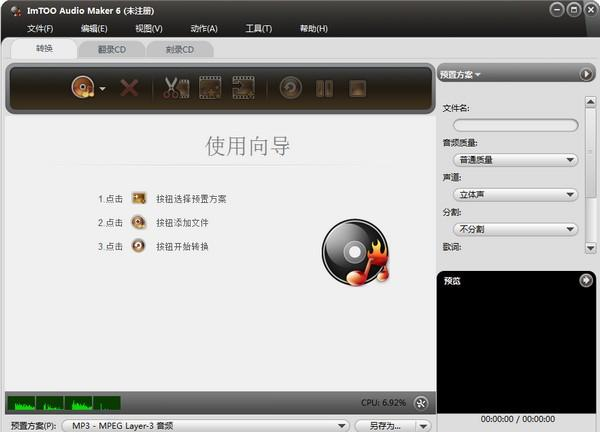Click the circular convert start icon
600x432 pixels.
[x=291, y=88]
